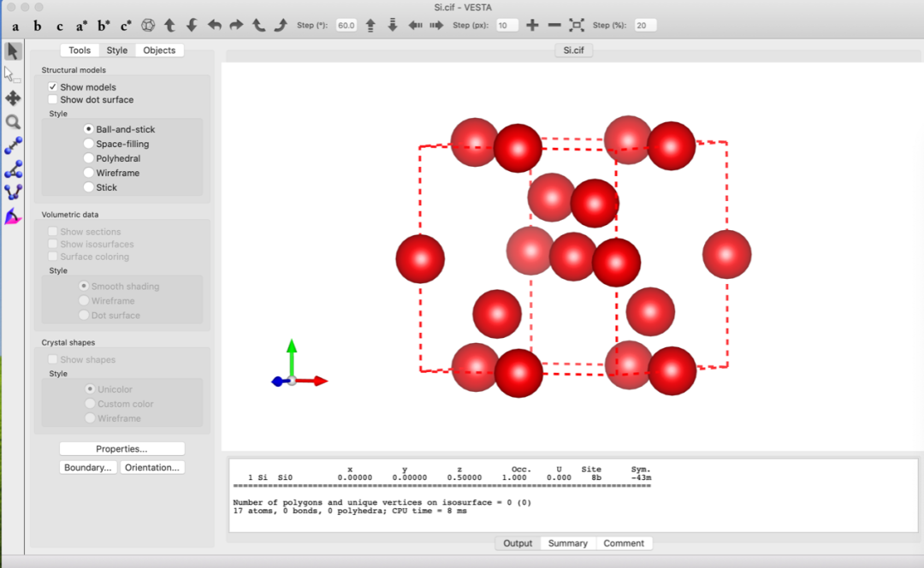
Task: Switch to the Summary tab
Action: (567, 543)
